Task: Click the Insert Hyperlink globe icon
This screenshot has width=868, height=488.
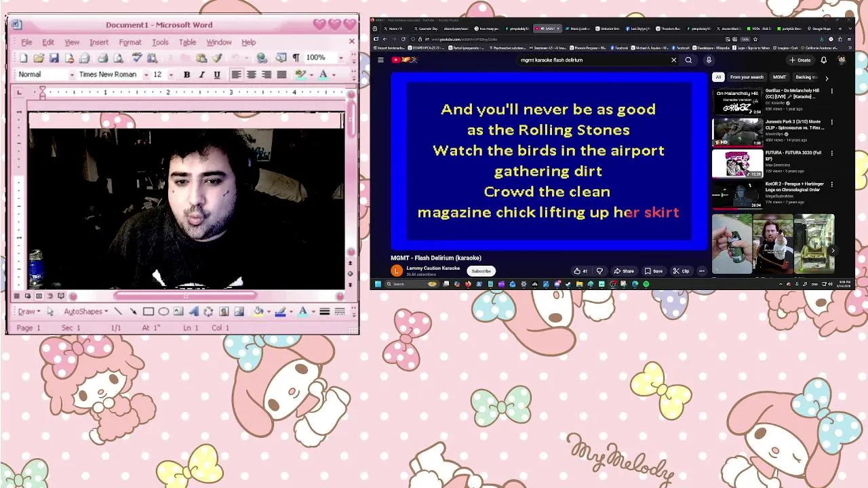Action: (262, 58)
